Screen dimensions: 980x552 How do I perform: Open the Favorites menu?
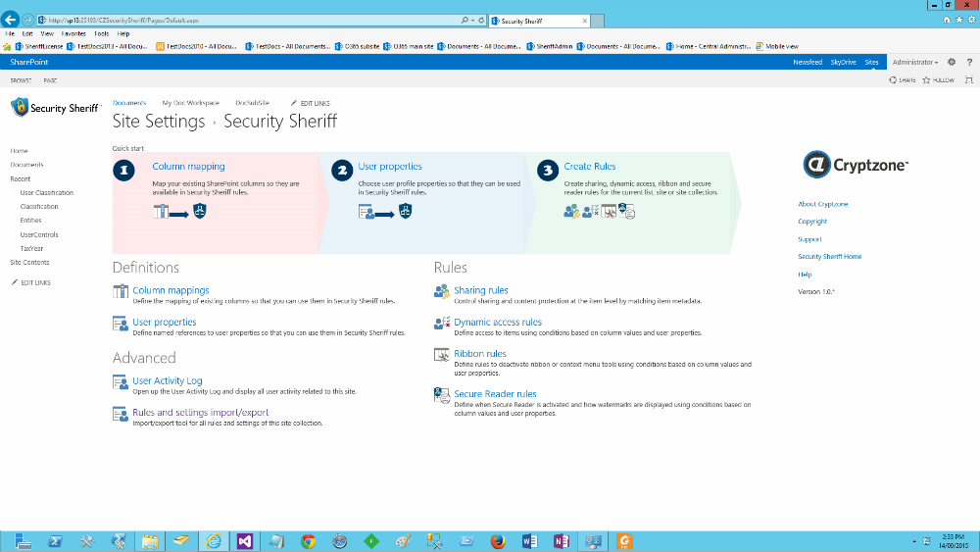(73, 33)
